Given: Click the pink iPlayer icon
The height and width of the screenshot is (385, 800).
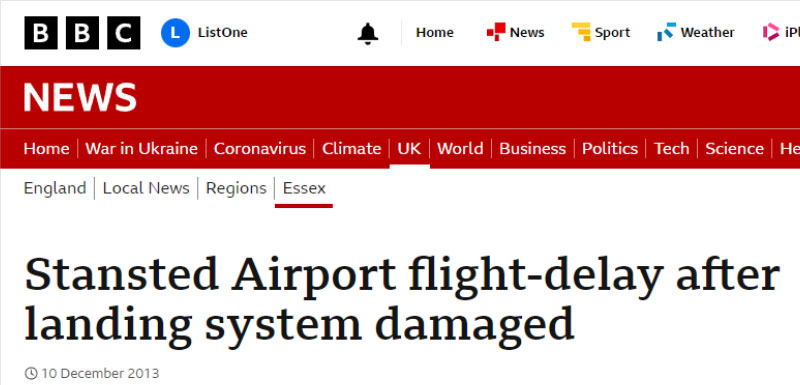Looking at the screenshot, I should [x=770, y=32].
